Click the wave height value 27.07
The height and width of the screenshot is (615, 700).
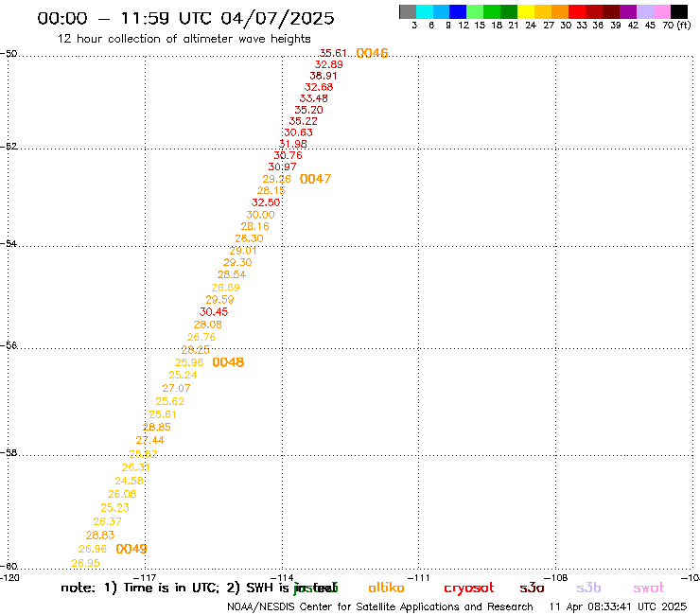pyautogui.click(x=176, y=388)
